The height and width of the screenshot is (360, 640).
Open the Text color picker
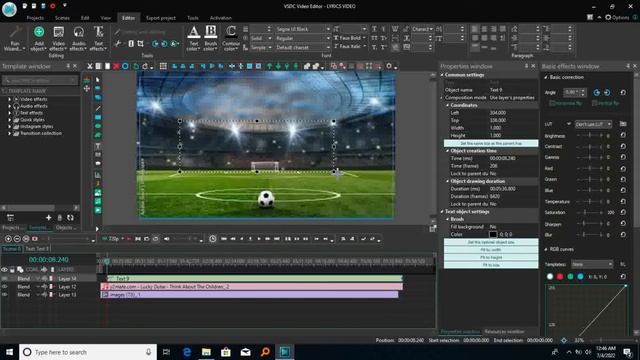(x=193, y=38)
